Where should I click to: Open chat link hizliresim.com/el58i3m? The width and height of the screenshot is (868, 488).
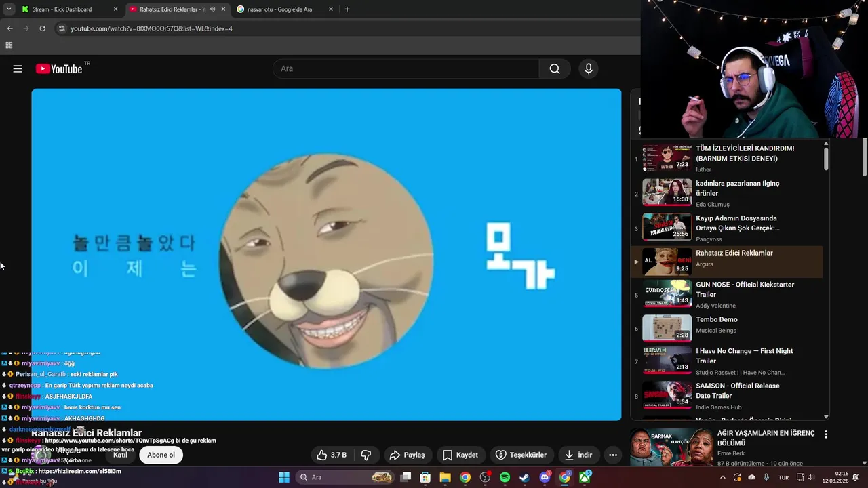click(x=79, y=471)
